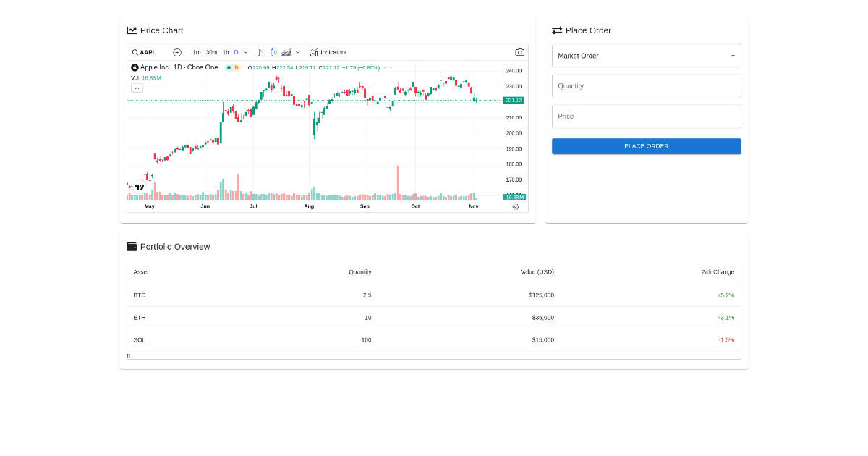Select the Area chart style icon
Viewport: 868px width, 456px height.
[286, 52]
